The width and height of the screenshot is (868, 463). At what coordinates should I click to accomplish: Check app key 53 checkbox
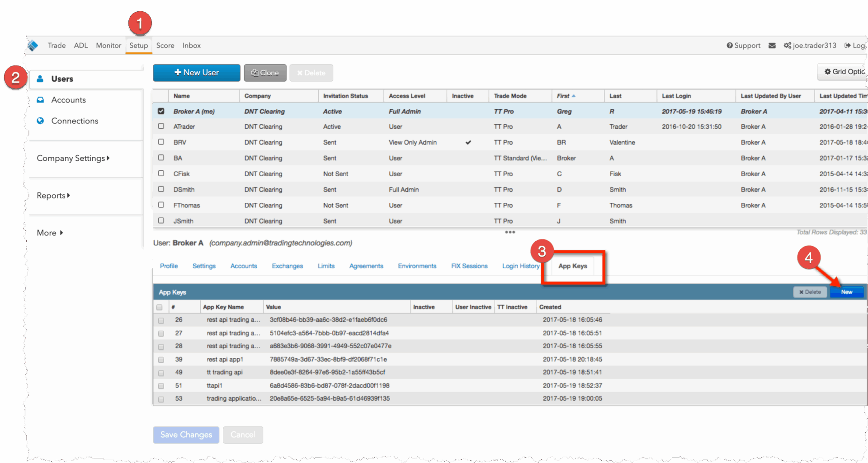click(x=161, y=399)
